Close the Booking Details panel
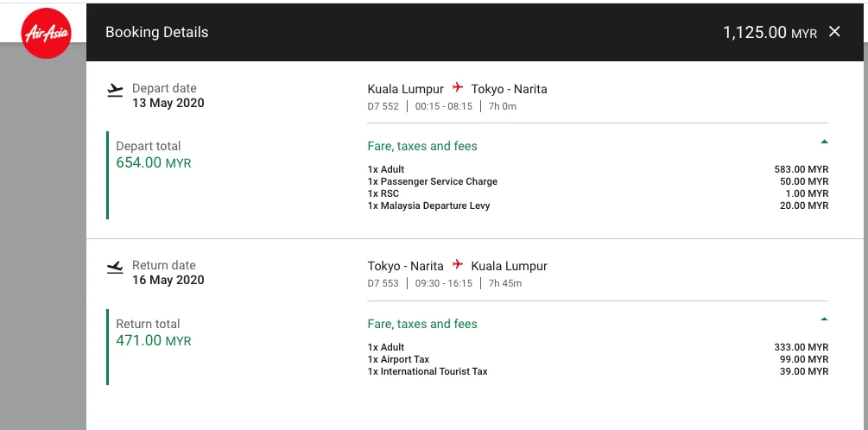Image resolution: width=868 pixels, height=430 pixels. tap(834, 32)
